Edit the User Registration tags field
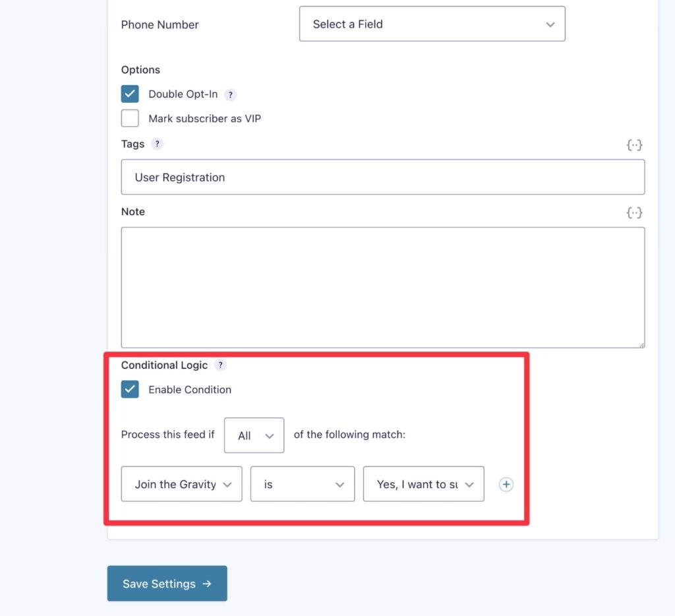 coord(382,177)
